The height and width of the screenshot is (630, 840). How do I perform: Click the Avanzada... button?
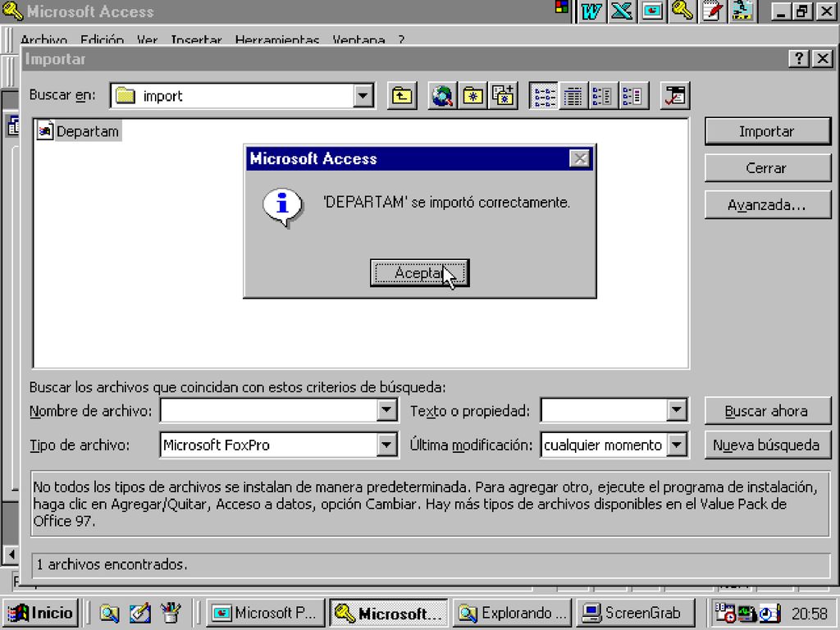pos(767,205)
